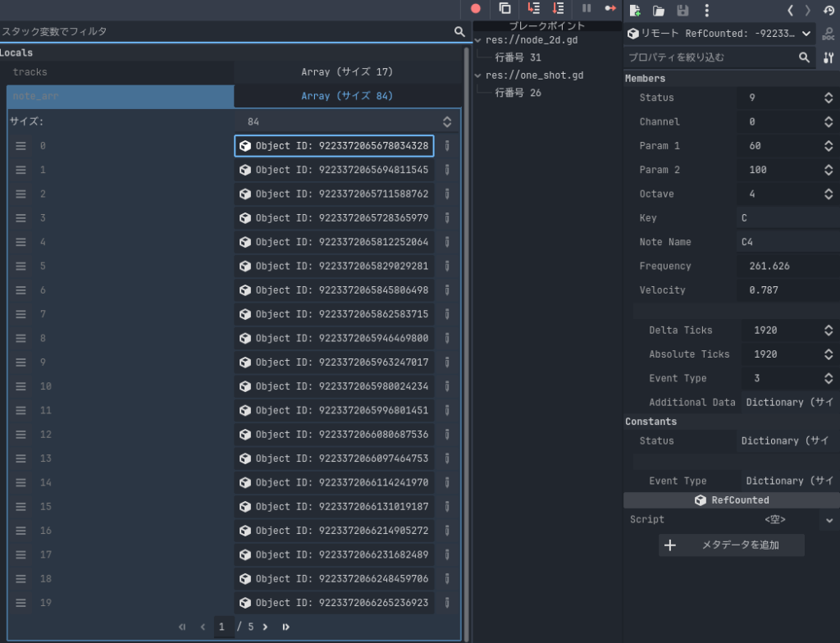Click the Continue arrow icon in debugger

609,8
